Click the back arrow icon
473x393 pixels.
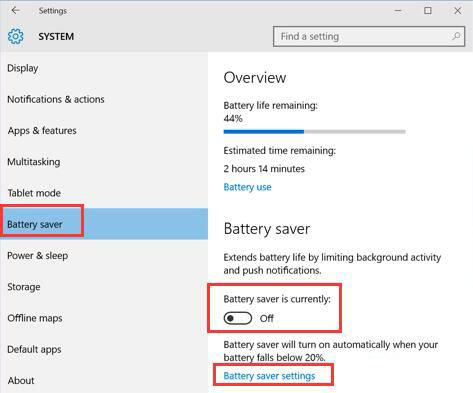(x=15, y=11)
